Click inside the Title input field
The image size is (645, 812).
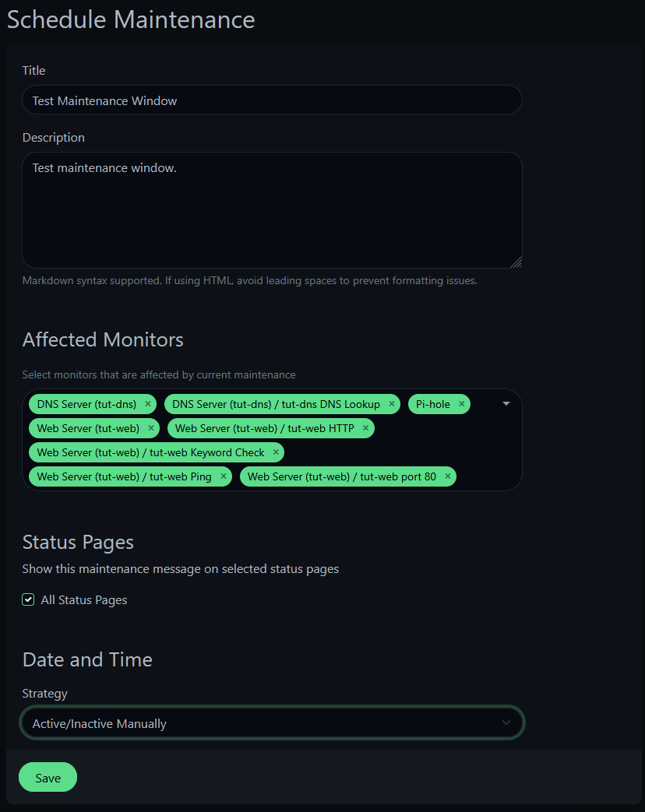coord(272,100)
